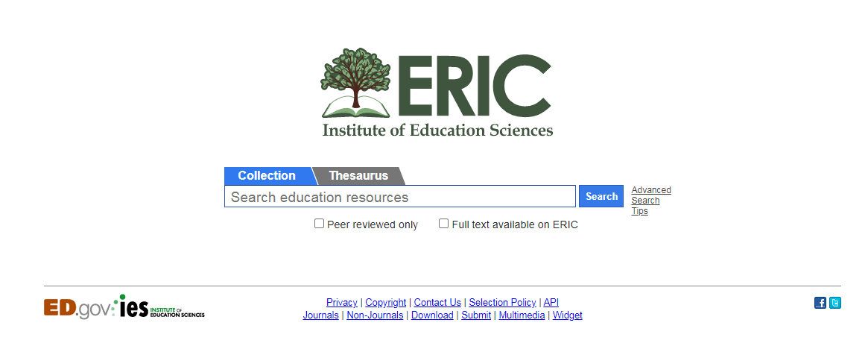Screen dimensions: 868x352
Task: Open the Copyright link
Action: (x=386, y=303)
